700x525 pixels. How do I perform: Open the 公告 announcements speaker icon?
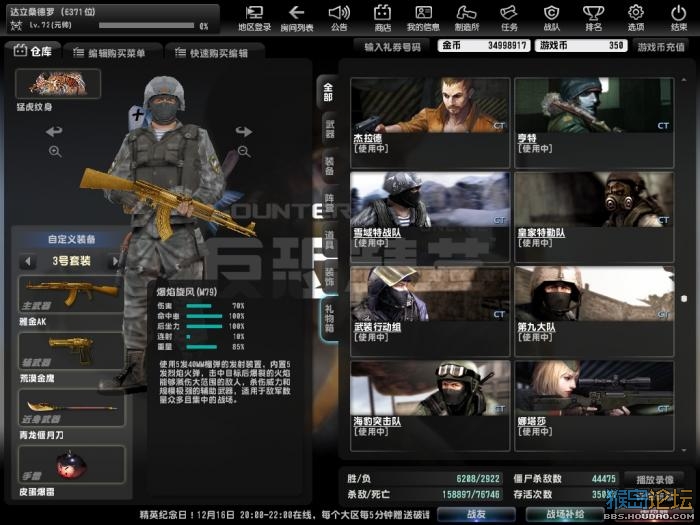339,18
